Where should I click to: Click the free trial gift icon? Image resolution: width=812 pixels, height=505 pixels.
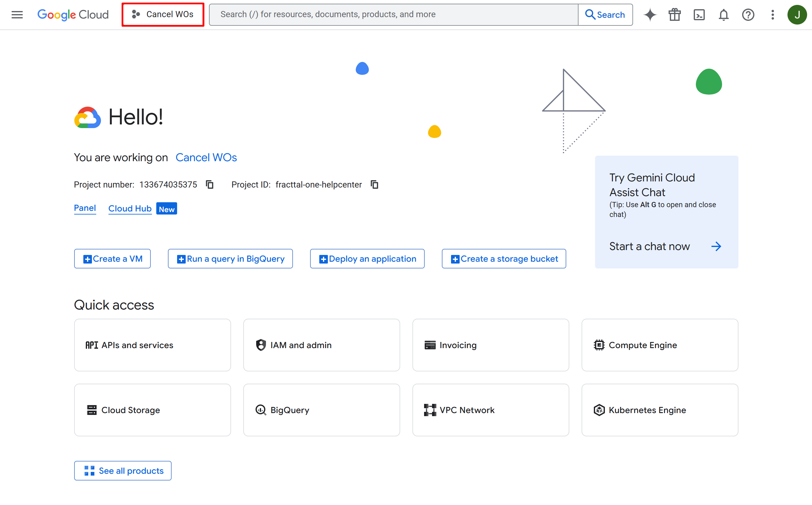[x=674, y=15]
